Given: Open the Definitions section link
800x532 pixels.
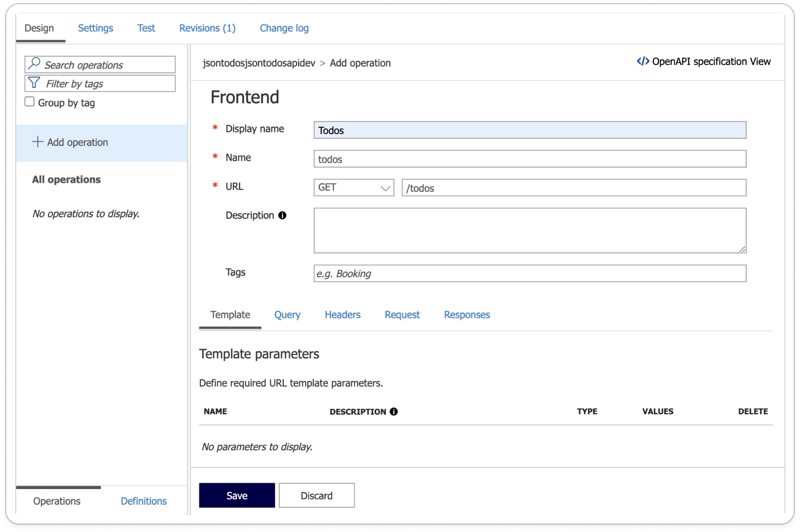Looking at the screenshot, I should tap(143, 501).
